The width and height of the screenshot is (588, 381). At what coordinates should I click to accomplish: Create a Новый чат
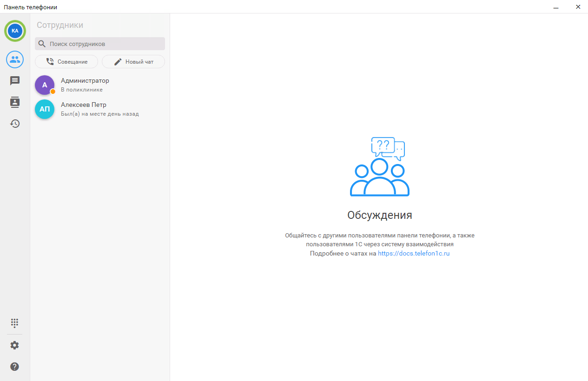pos(133,62)
